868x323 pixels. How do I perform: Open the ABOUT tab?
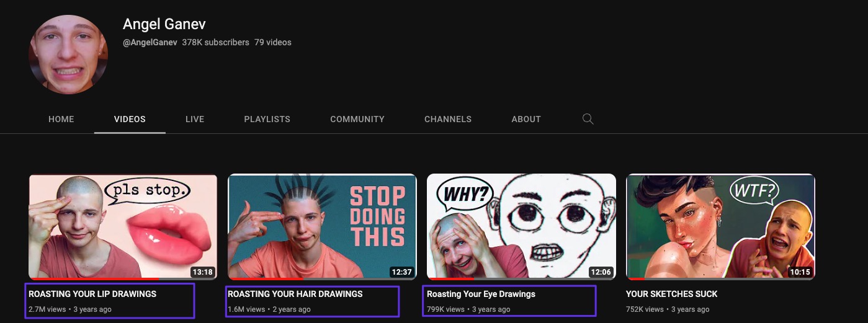pos(526,119)
